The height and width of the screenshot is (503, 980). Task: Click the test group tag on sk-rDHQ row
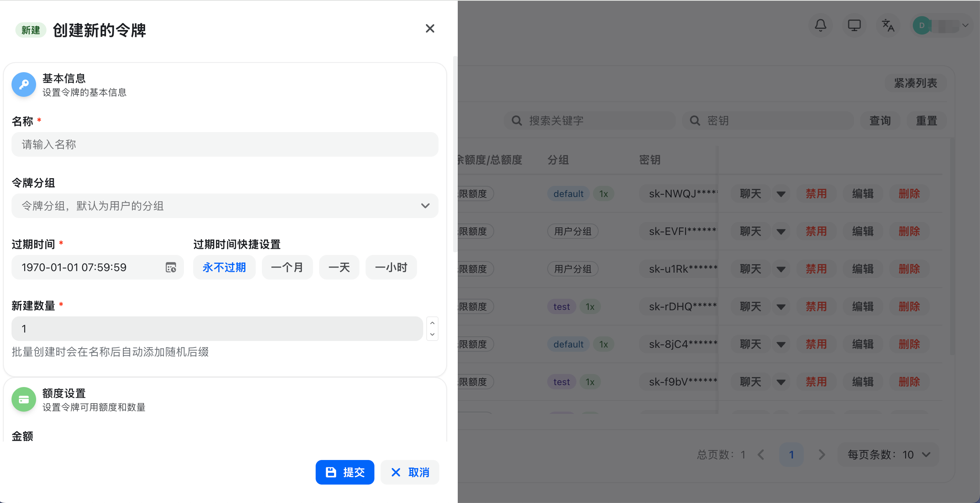(x=561, y=306)
